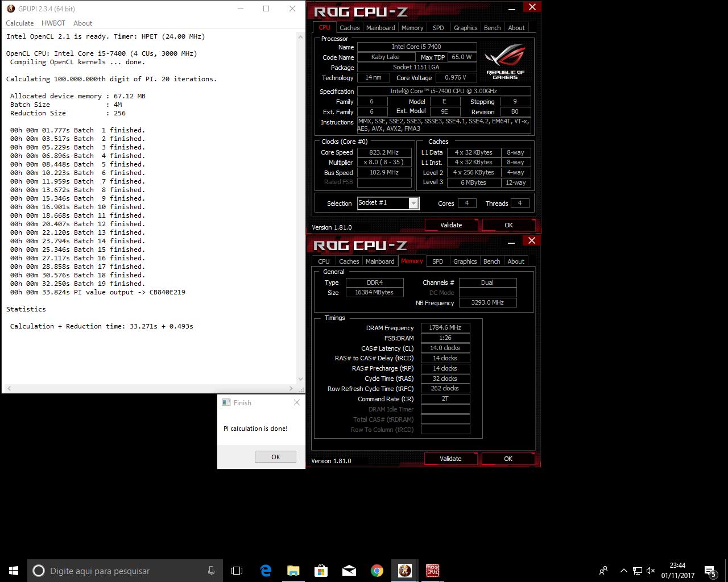Select ROG CPU-Z taskbar icon
Viewport: 728px width, 582px height.
(x=433, y=571)
